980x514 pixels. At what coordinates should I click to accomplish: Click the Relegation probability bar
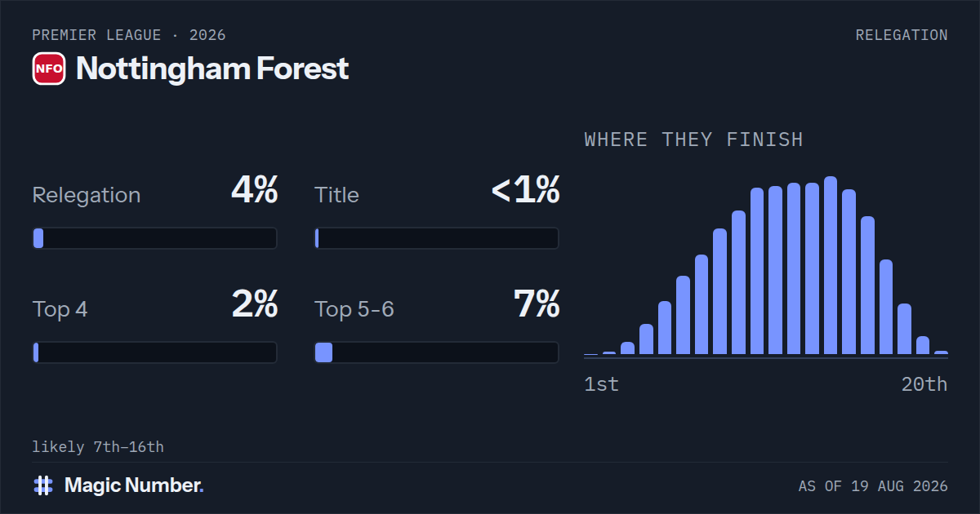coord(154,238)
